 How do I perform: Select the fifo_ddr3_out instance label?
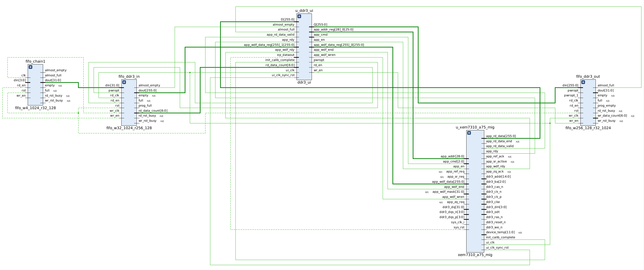point(588,76)
